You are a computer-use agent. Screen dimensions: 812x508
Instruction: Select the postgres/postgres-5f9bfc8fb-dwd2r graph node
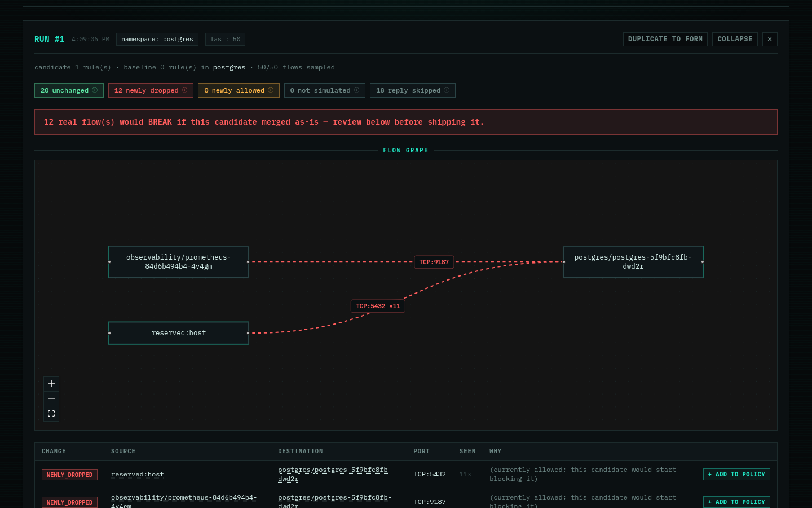[x=633, y=262]
